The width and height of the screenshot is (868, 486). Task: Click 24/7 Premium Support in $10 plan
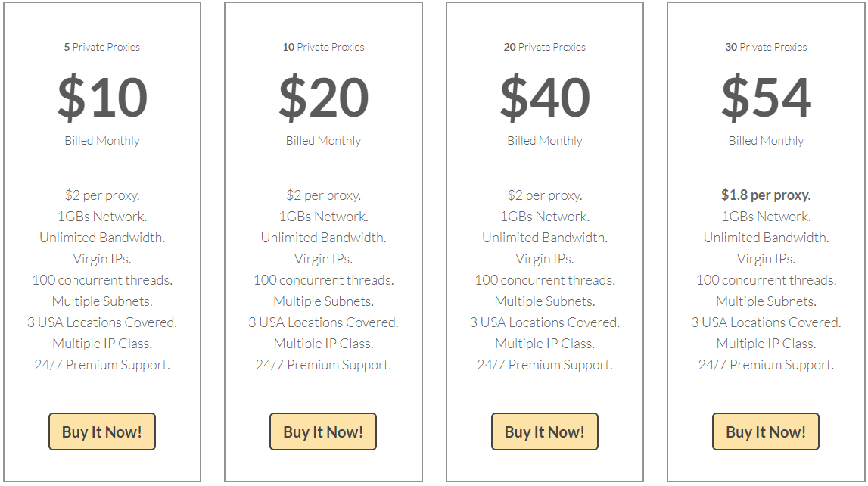(102, 365)
